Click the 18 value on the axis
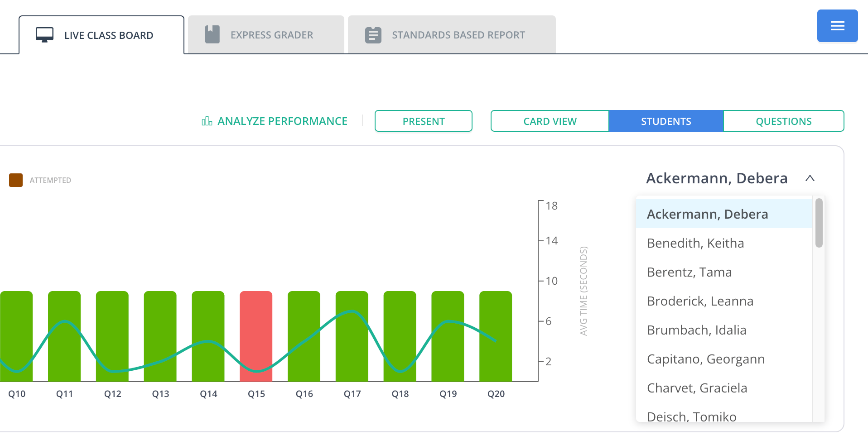This screenshot has width=868, height=440. (x=551, y=206)
